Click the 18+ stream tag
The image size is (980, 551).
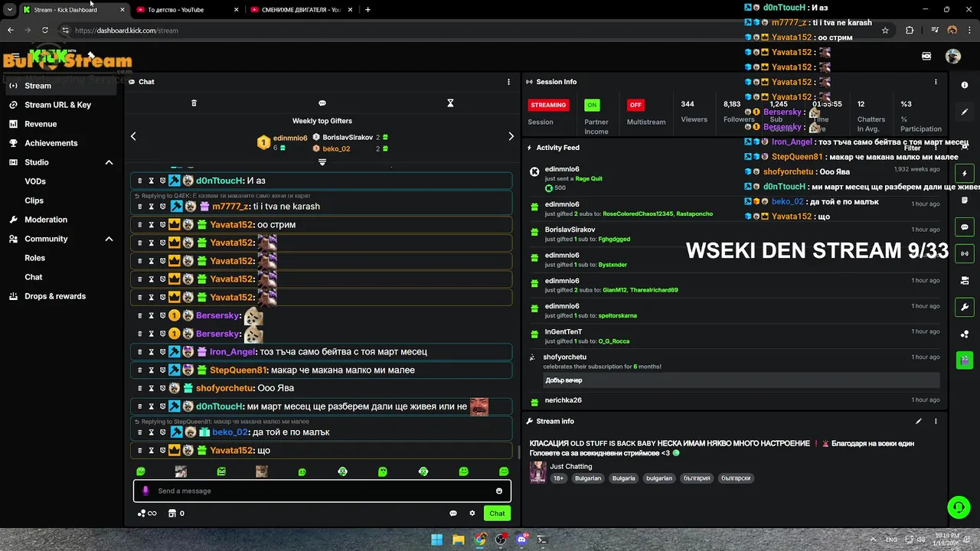tap(558, 478)
